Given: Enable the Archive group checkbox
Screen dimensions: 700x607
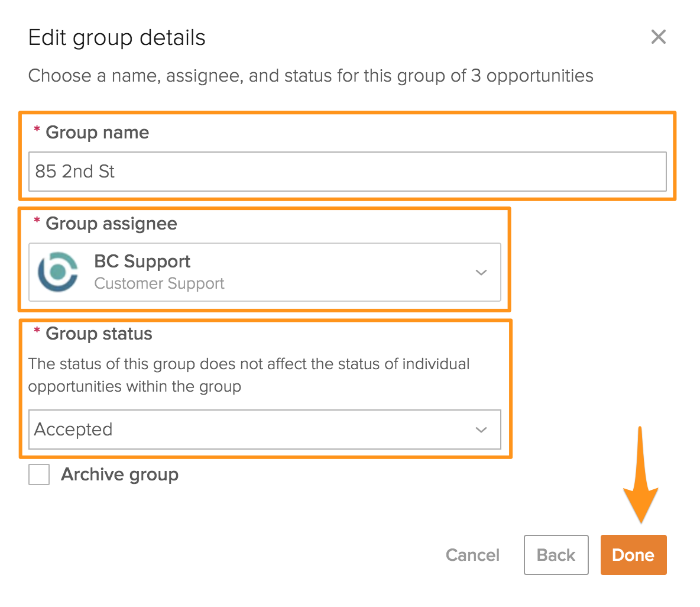Looking at the screenshot, I should (x=39, y=474).
